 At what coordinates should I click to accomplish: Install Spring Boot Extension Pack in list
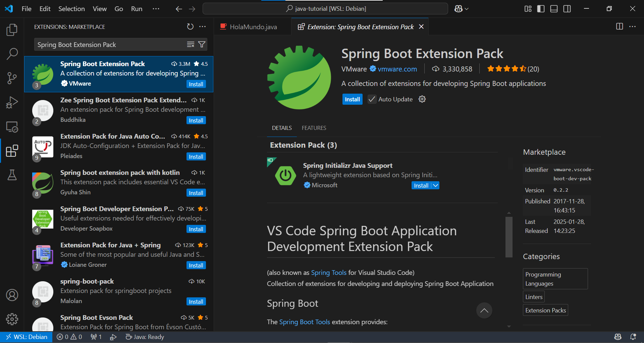pos(196,84)
